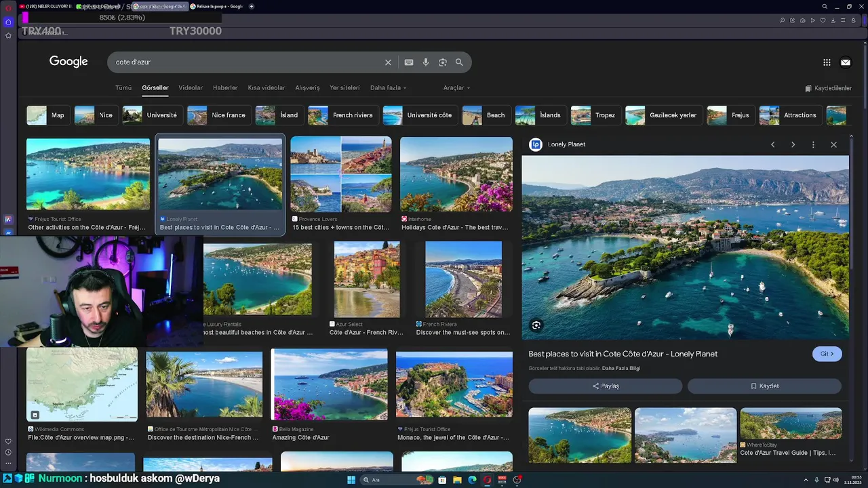
Task: Open the Google apps grid
Action: click(x=827, y=62)
